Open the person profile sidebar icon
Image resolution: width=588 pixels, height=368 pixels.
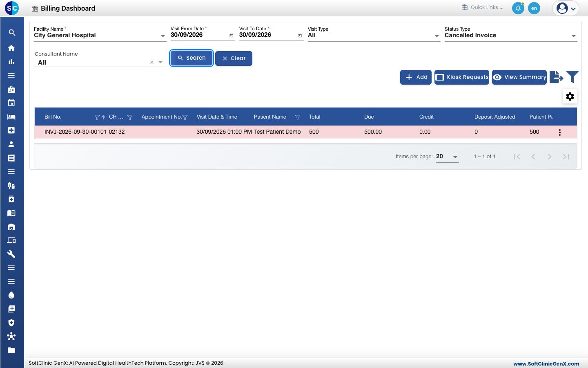(x=11, y=144)
